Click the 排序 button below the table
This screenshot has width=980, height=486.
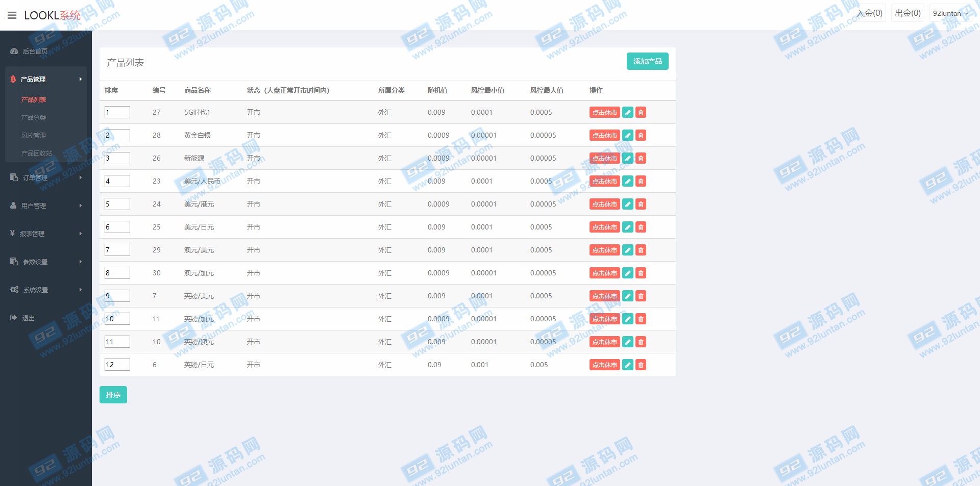pyautogui.click(x=113, y=395)
